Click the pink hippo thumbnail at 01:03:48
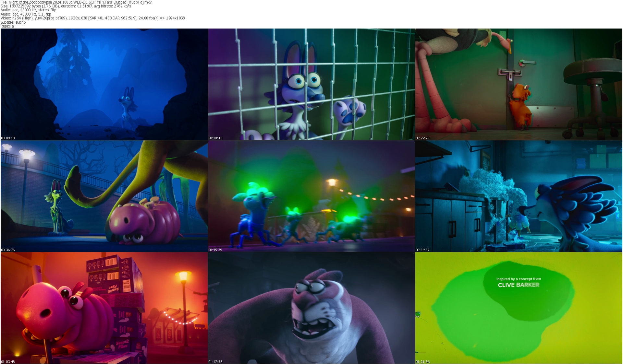 pos(104,308)
